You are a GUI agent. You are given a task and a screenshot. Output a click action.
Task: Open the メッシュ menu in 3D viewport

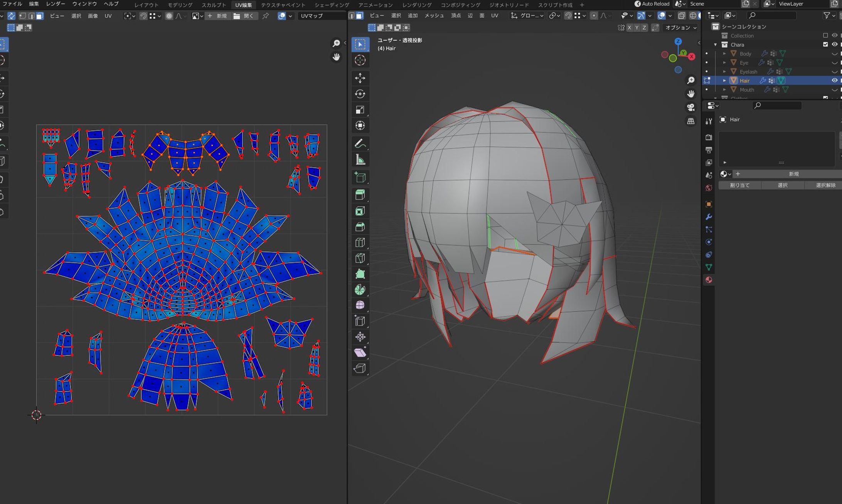tap(434, 16)
